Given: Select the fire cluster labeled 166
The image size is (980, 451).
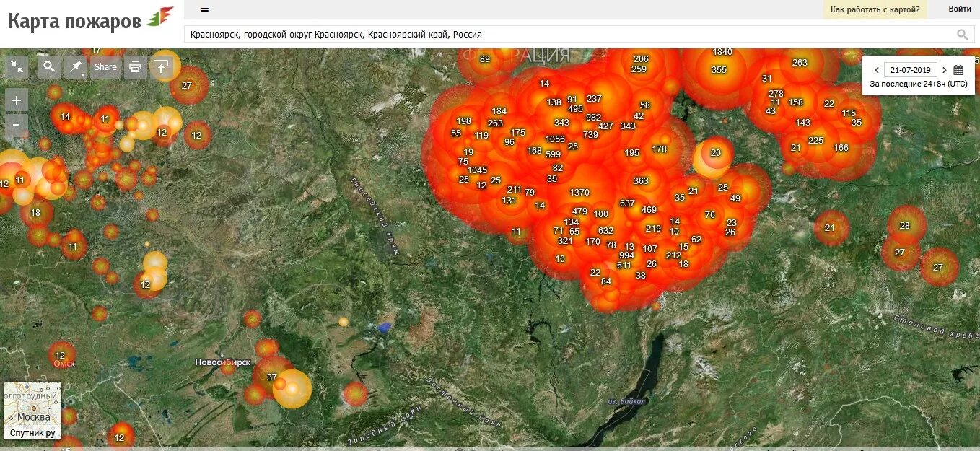Looking at the screenshot, I should pyautogui.click(x=841, y=148).
